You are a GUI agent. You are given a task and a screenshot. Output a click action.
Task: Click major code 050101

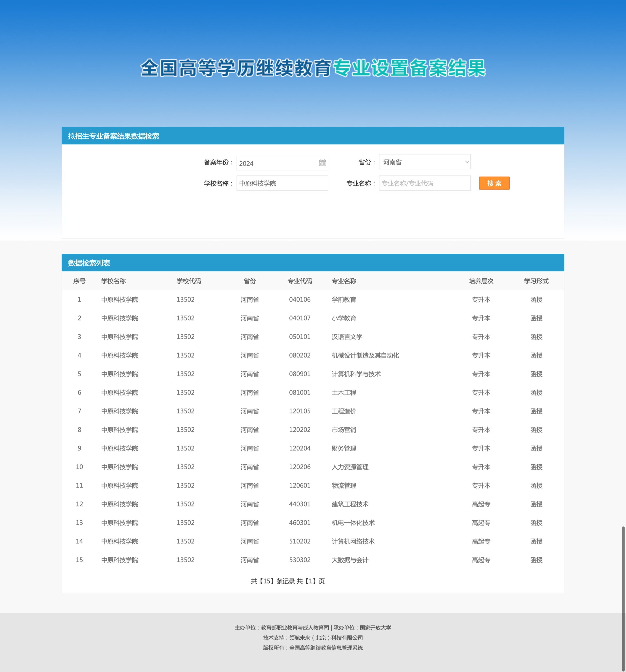click(300, 337)
